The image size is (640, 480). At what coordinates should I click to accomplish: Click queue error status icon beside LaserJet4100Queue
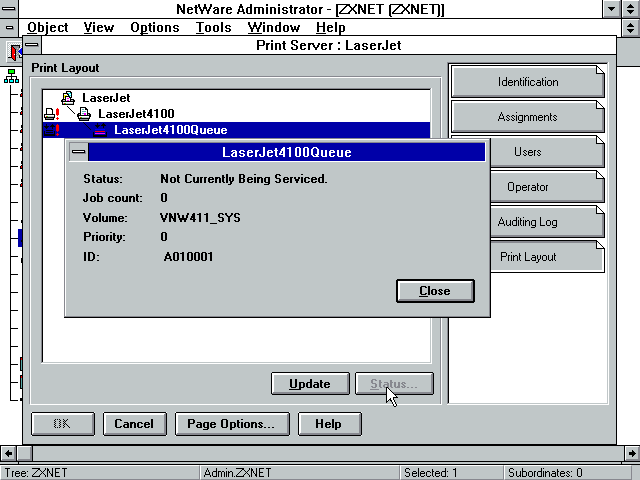52,130
